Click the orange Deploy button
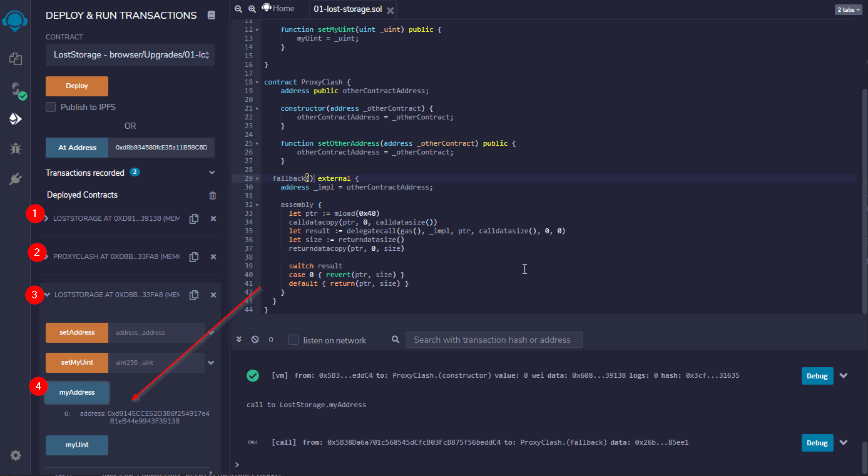This screenshot has height=476, width=868. click(x=77, y=86)
